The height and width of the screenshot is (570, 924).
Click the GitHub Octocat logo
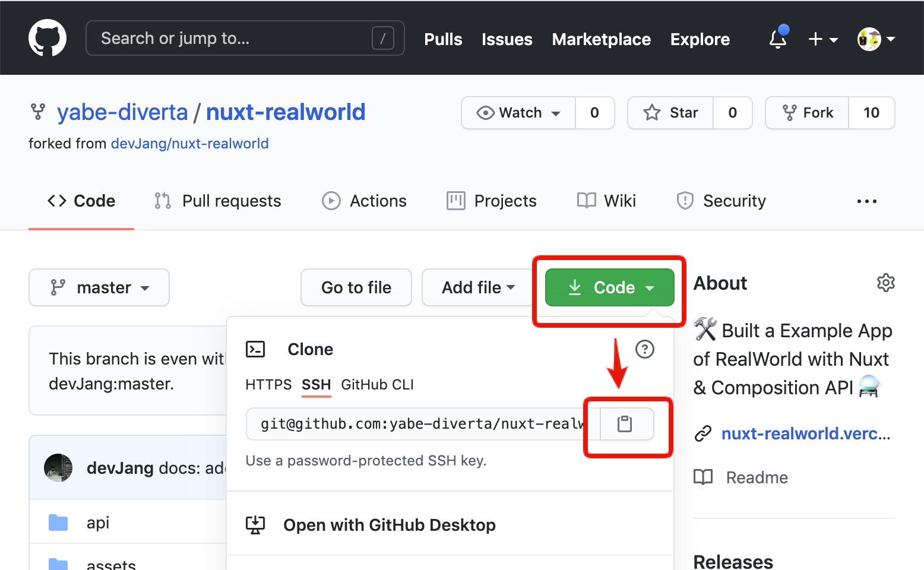click(x=48, y=38)
